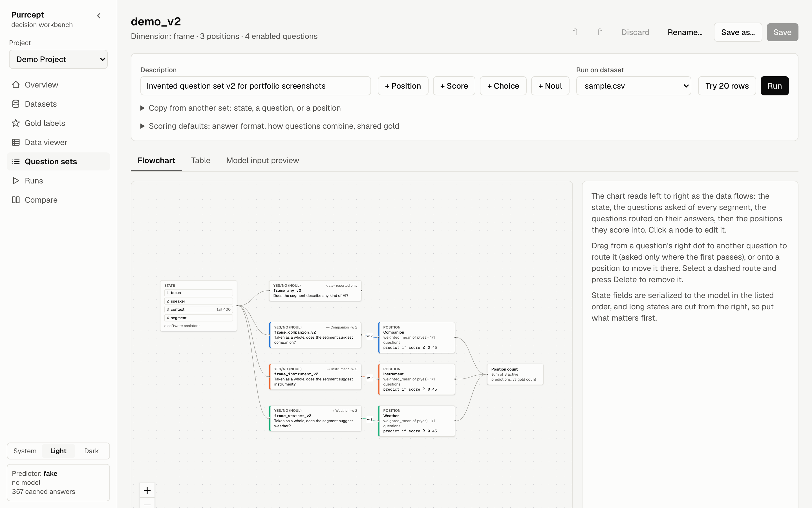Click the + Noul button
The width and height of the screenshot is (812, 508).
point(550,86)
